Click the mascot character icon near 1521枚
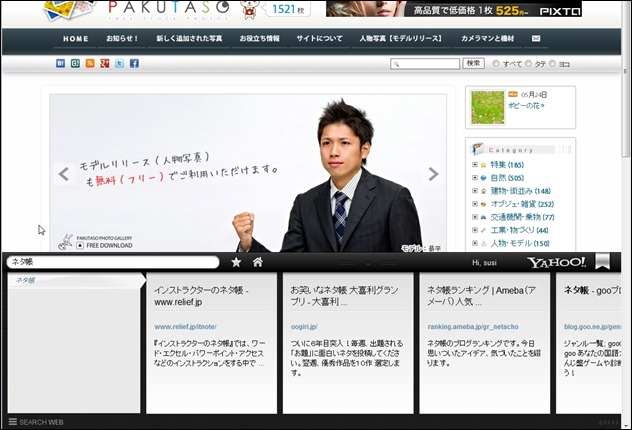Viewport: 632px width, 430px height. (250, 10)
